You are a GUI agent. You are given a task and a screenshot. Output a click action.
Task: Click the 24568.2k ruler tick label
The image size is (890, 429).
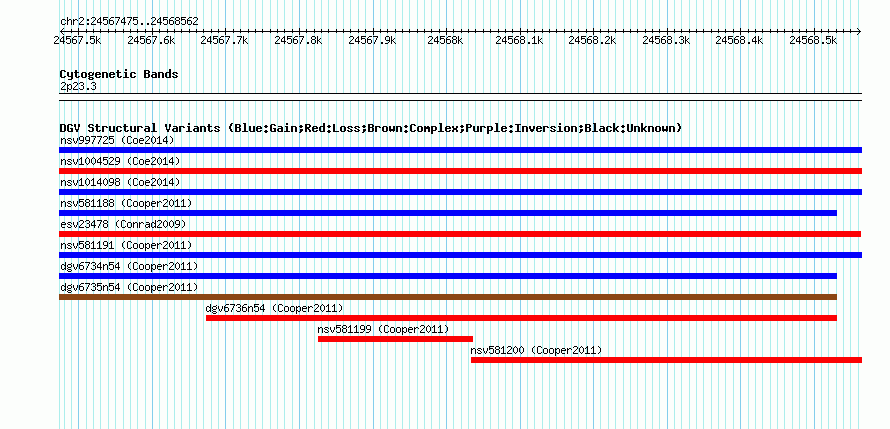tap(593, 40)
